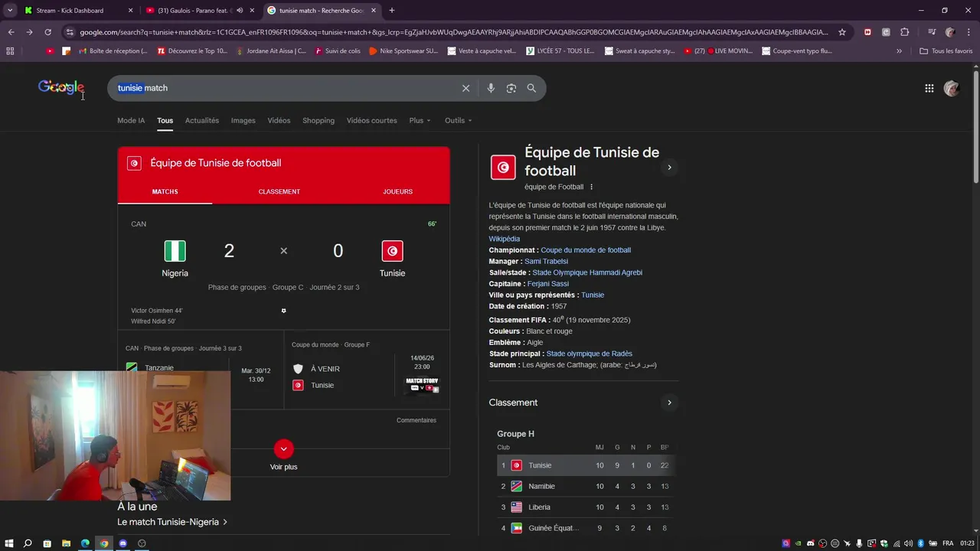
Task: Open the 'Sami Trabelsi' manager link
Action: [546, 262]
